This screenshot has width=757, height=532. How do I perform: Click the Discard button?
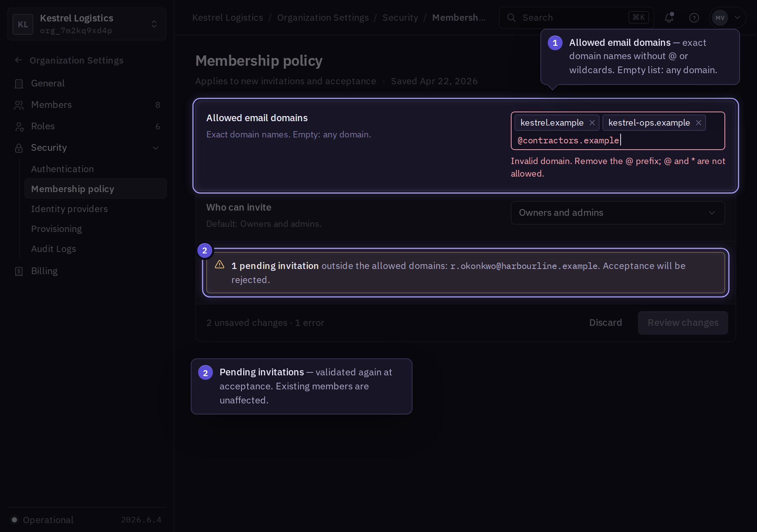(x=605, y=323)
